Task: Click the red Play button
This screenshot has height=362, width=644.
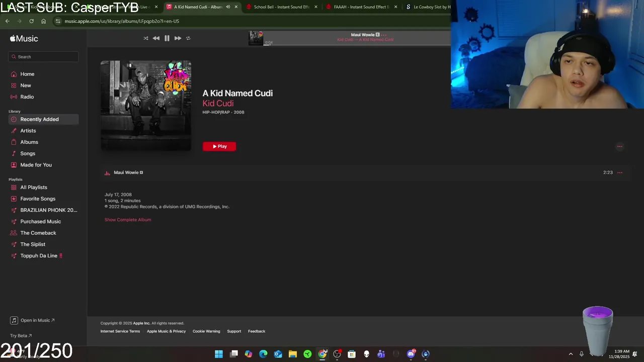Action: pyautogui.click(x=219, y=146)
